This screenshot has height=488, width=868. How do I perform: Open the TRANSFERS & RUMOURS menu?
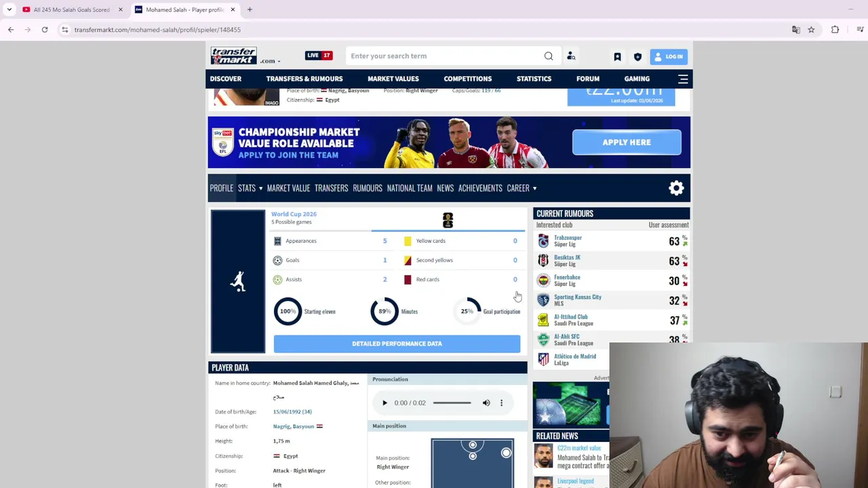click(x=304, y=79)
